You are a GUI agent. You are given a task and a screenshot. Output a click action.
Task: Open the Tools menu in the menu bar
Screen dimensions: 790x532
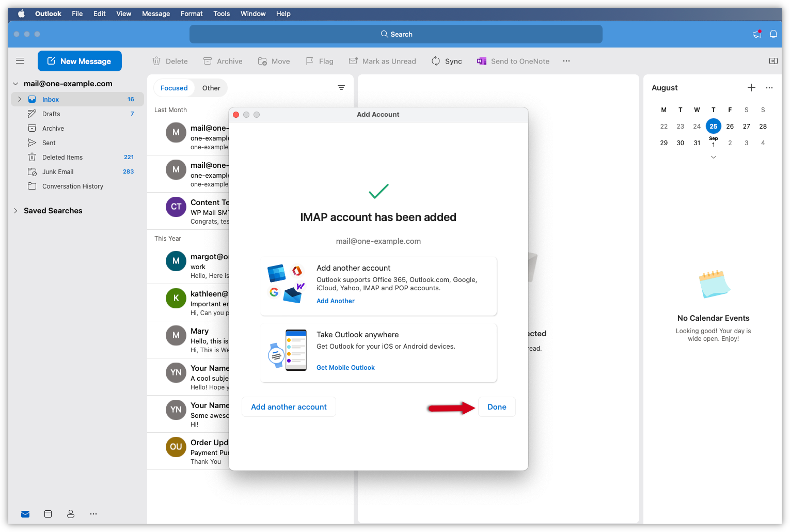tap(222, 13)
